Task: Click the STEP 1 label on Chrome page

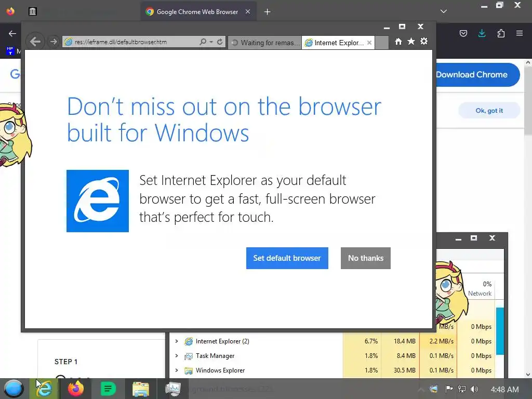Action: coord(66,362)
